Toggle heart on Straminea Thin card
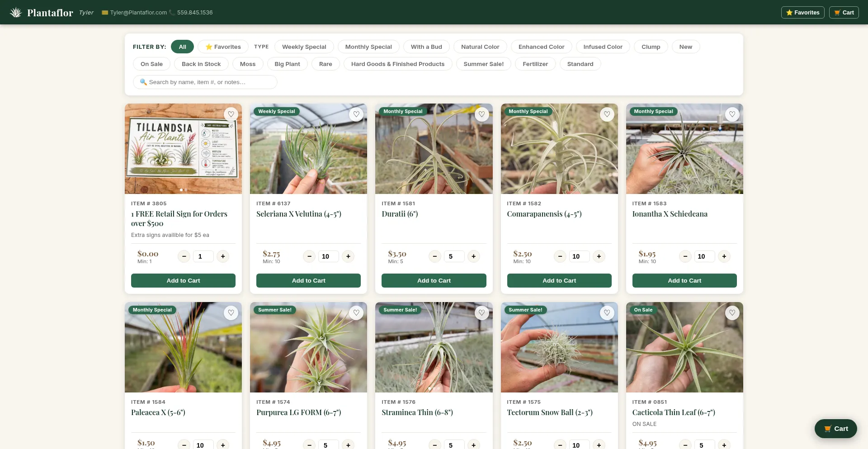Viewport: 868px width, 449px height. [x=481, y=313]
